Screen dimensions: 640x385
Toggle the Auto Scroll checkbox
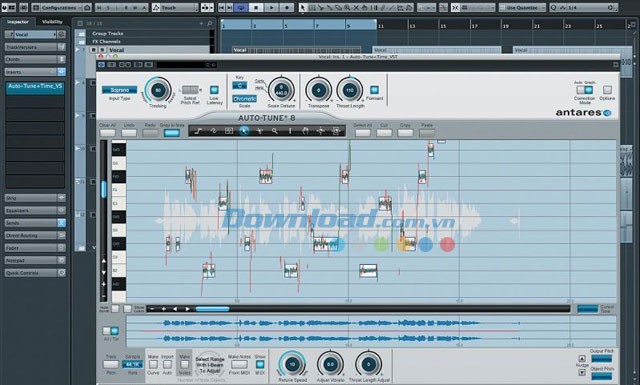tap(115, 309)
